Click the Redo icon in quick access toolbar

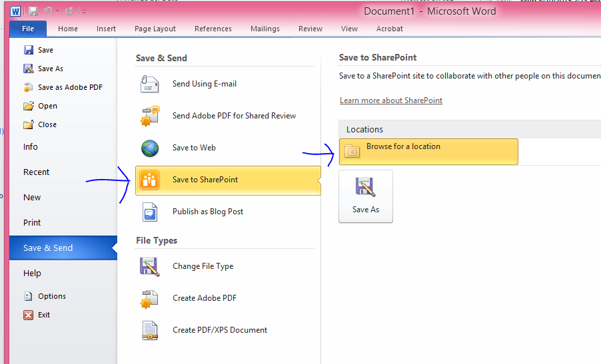69,11
